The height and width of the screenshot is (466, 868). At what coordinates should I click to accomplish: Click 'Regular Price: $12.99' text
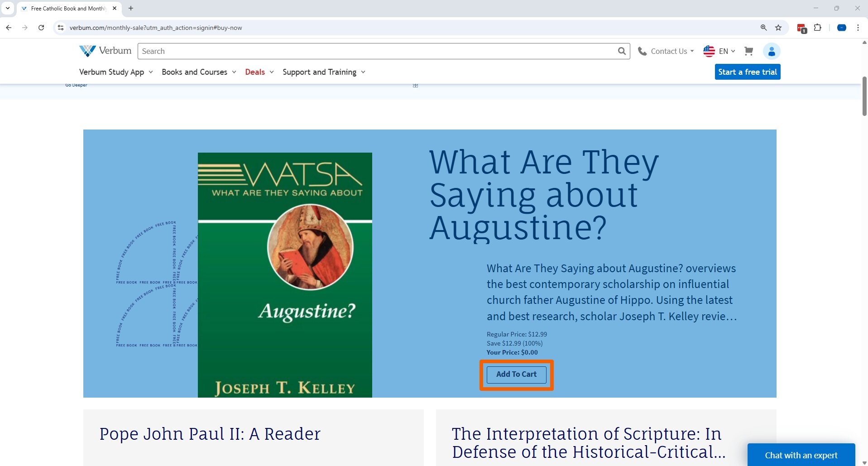[517, 334]
